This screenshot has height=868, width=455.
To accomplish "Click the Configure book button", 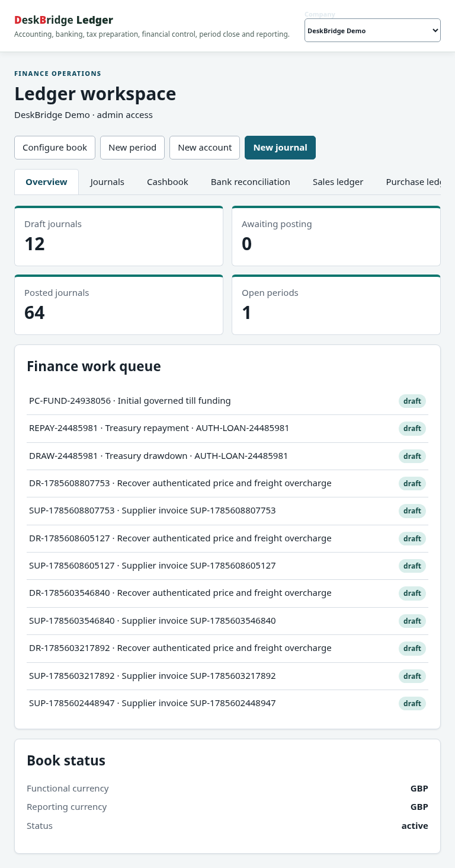I will pos(55,148).
